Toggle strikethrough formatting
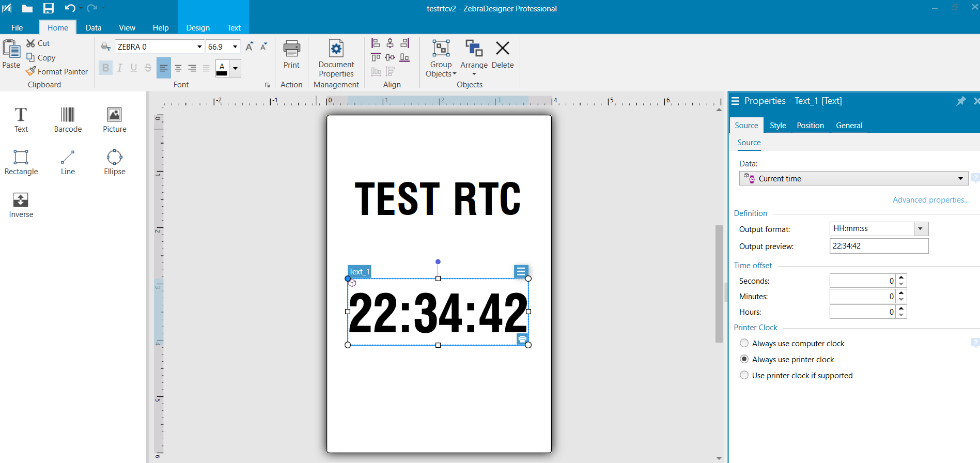Image resolution: width=980 pixels, height=463 pixels. (148, 68)
